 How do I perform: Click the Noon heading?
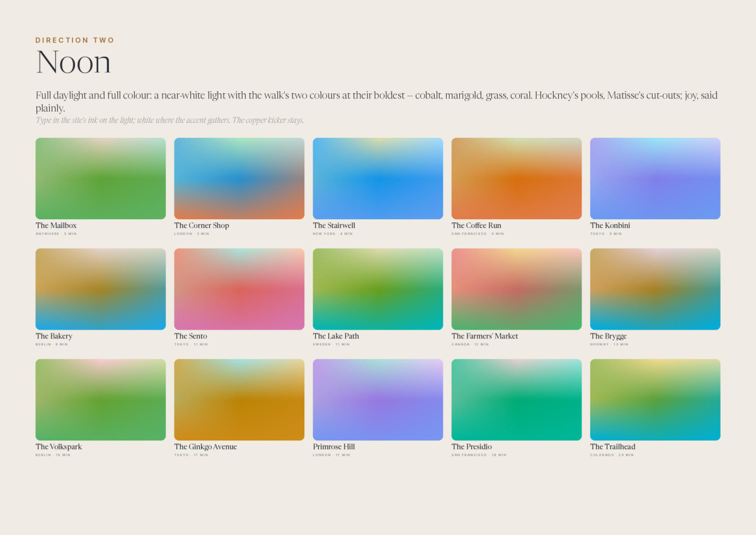74,62
